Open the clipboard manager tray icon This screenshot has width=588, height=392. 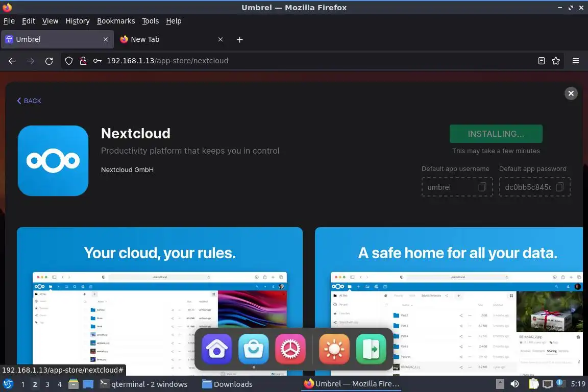(x=533, y=384)
